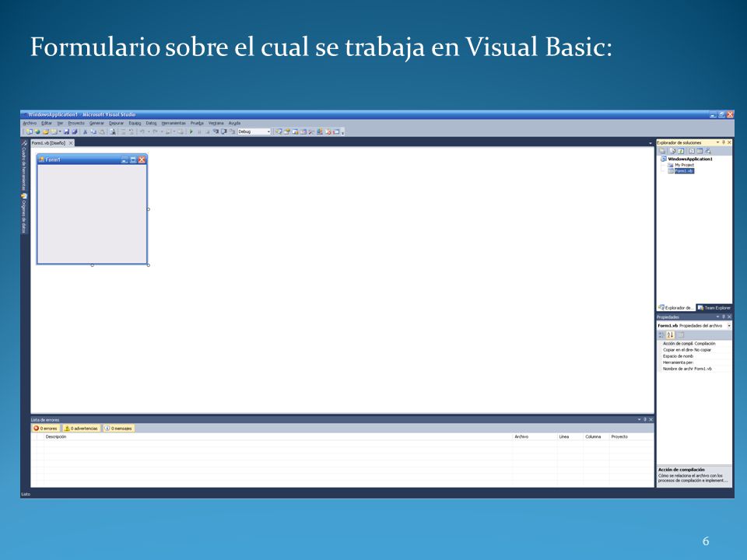Open the Add New Item dropdown arrow

tap(60, 131)
